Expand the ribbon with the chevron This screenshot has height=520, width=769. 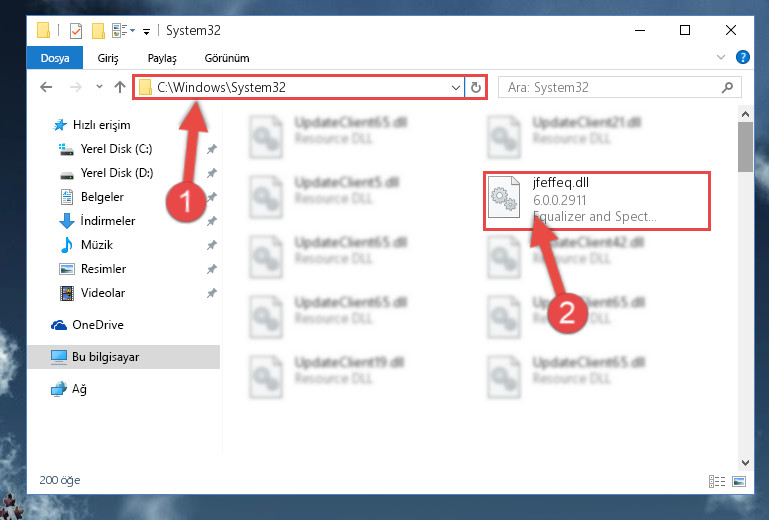(720, 57)
